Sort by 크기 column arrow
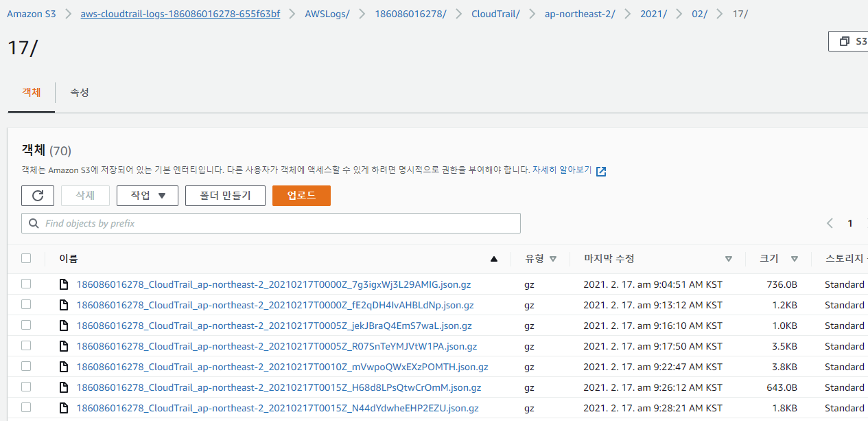868x421 pixels. pyautogui.click(x=795, y=259)
